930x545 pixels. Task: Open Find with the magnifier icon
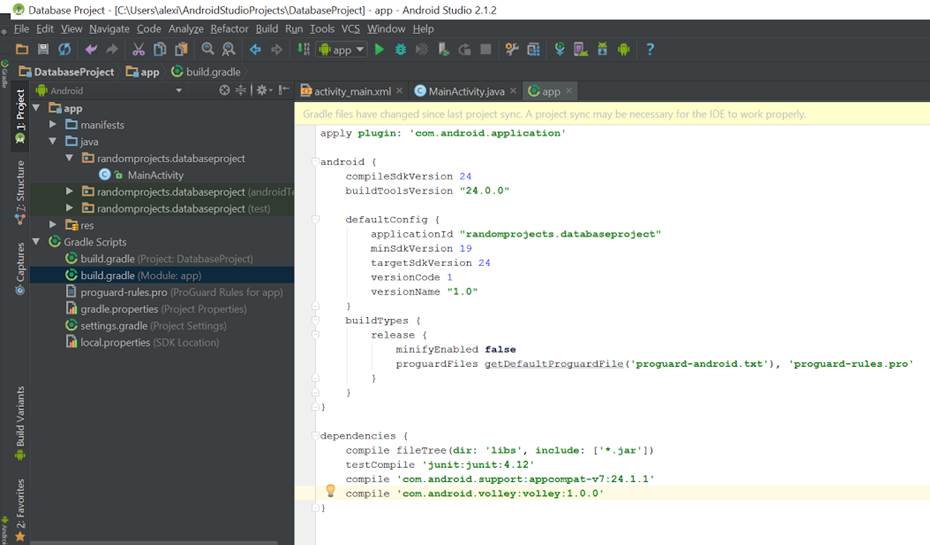pyautogui.click(x=208, y=49)
